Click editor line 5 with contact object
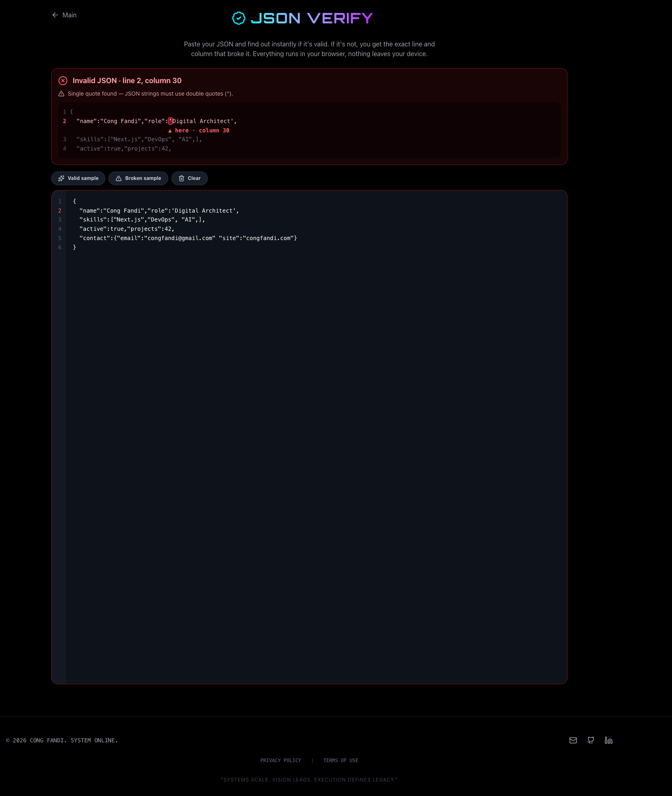This screenshot has width=672, height=796. pyautogui.click(x=188, y=238)
